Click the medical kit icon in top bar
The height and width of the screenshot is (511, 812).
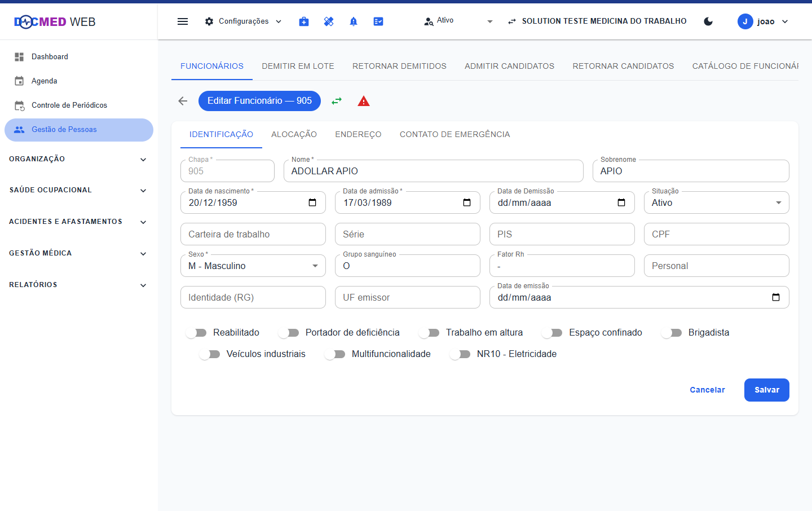click(x=304, y=21)
